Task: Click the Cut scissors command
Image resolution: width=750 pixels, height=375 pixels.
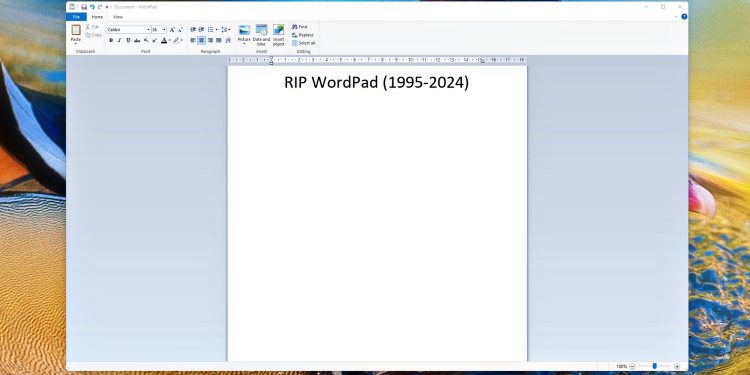Action: pyautogui.click(x=92, y=27)
